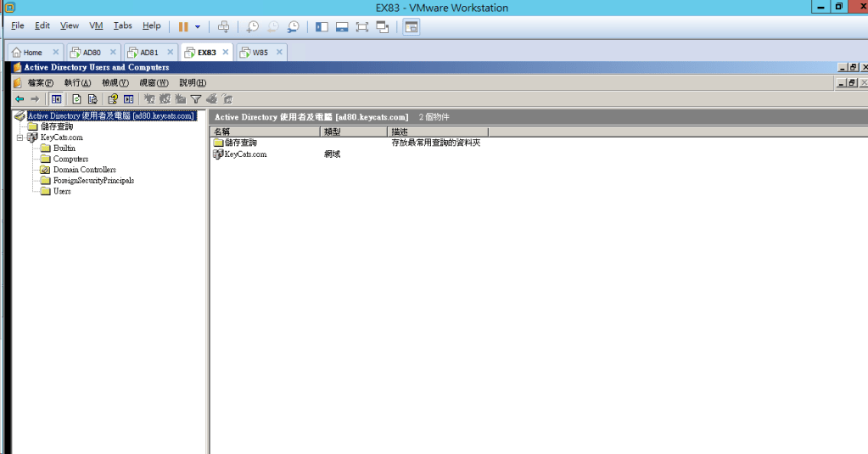868x454 pixels.
Task: Click VMware take snapshot clock icon
Action: pyautogui.click(x=252, y=26)
